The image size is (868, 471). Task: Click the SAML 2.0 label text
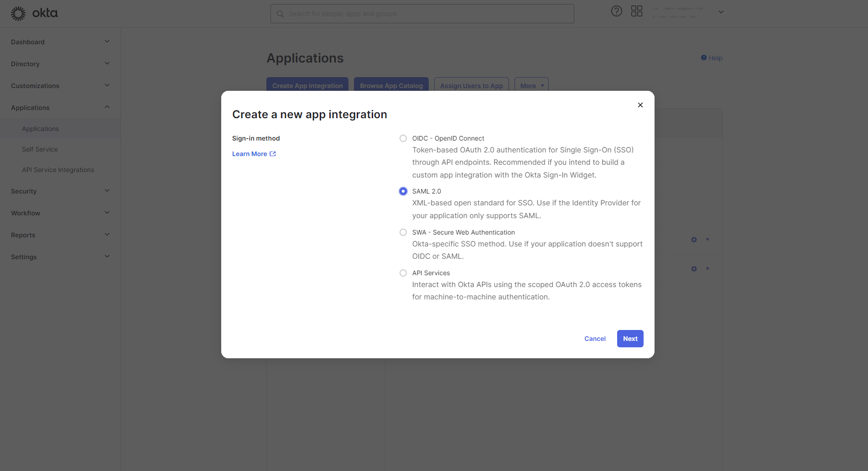[426, 191]
